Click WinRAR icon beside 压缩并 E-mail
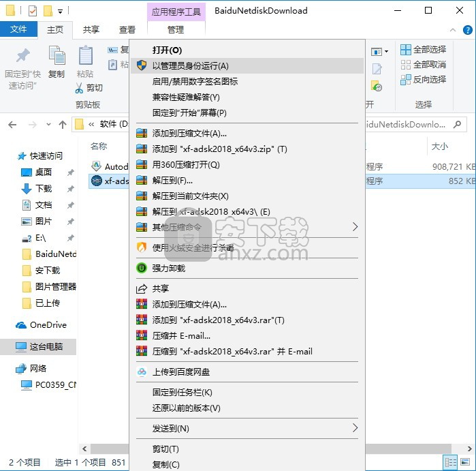Image resolution: width=476 pixels, height=471 pixels. click(142, 335)
